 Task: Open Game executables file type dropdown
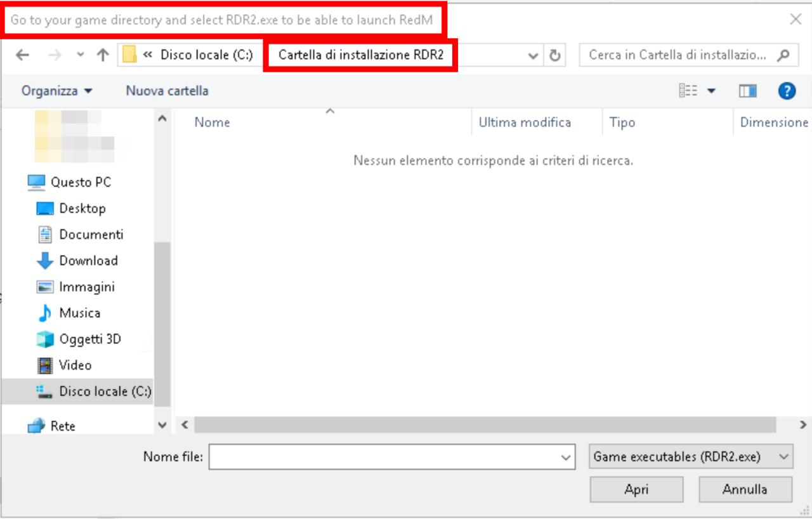691,457
